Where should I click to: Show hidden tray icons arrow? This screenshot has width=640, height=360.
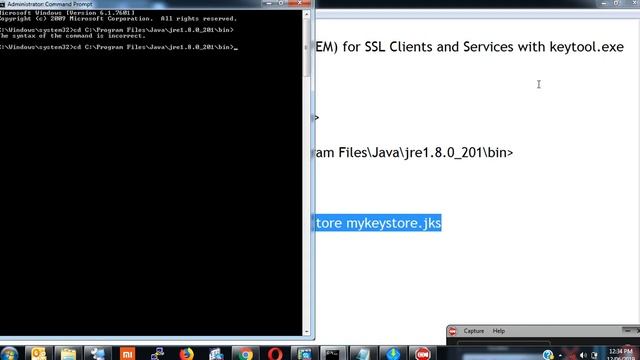560,356
